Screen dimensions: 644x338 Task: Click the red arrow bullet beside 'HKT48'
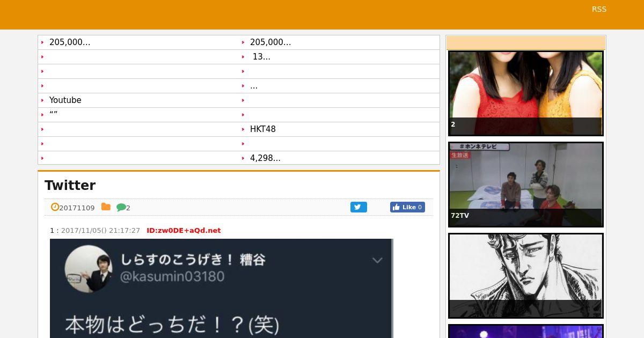click(243, 129)
